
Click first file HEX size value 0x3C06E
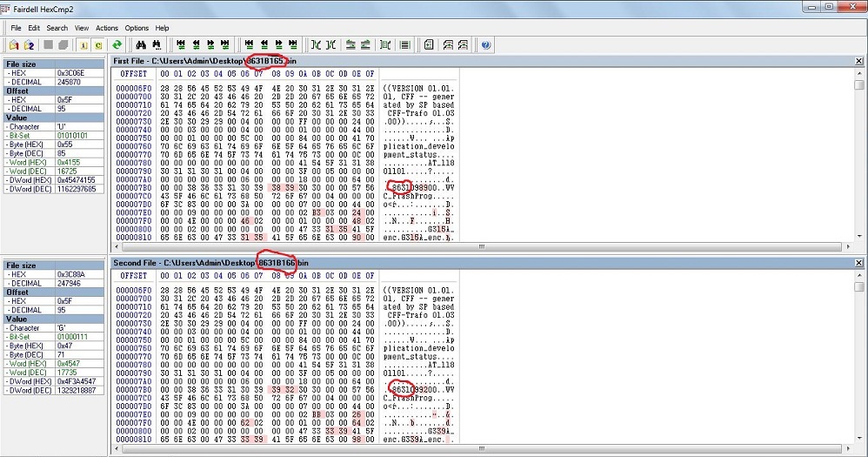pyautogui.click(x=80, y=73)
